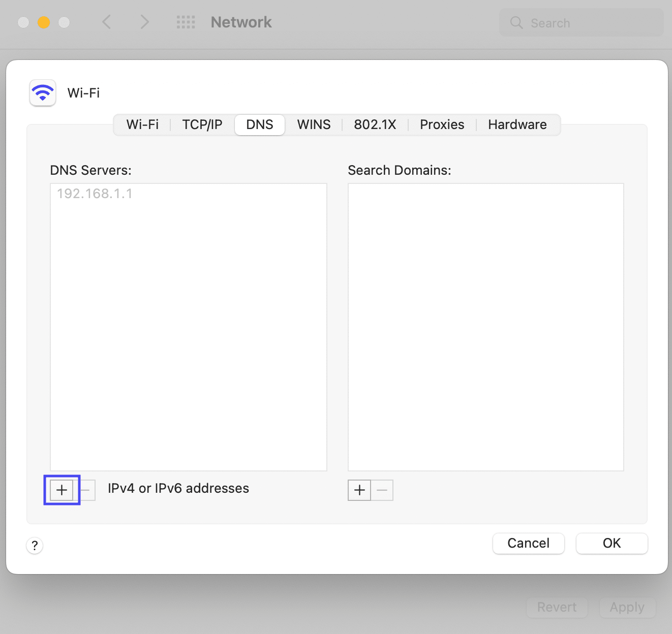Click the Network apps grid icon
This screenshot has width=672, height=634.
point(186,22)
